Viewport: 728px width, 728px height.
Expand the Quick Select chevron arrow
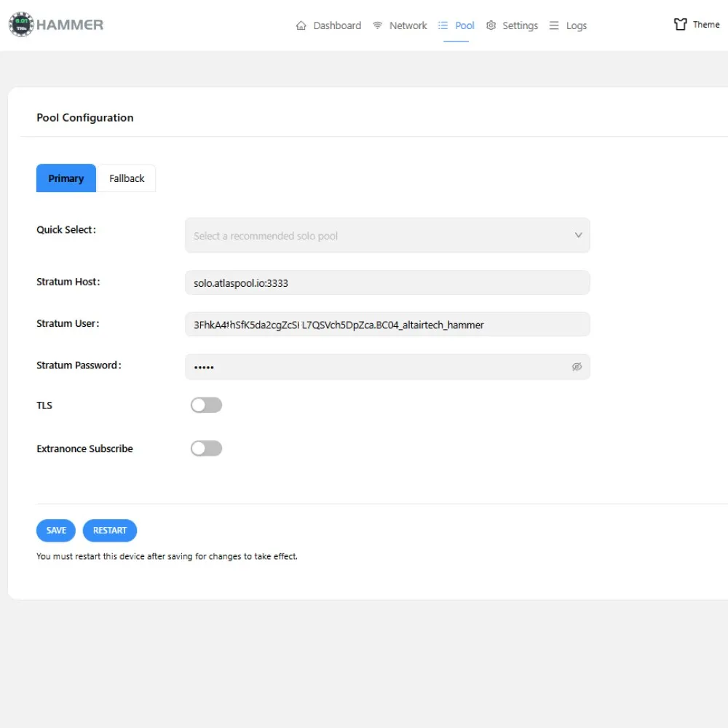pyautogui.click(x=578, y=235)
